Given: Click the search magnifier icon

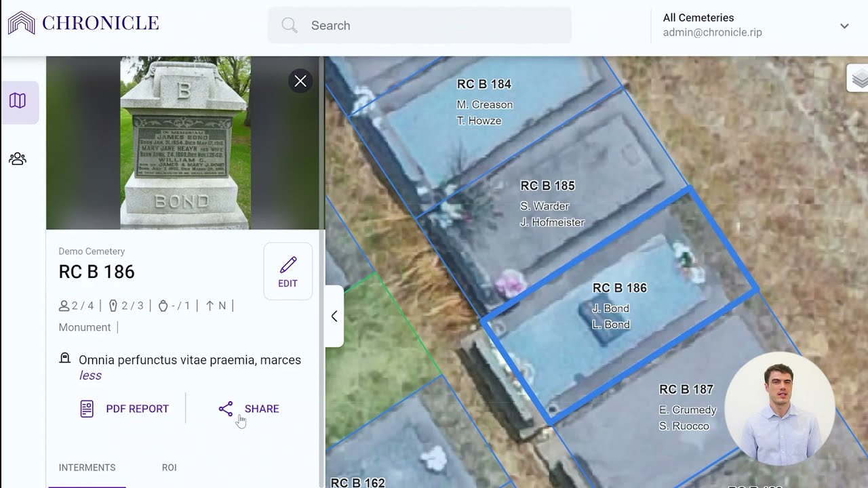Looking at the screenshot, I should pyautogui.click(x=290, y=25).
